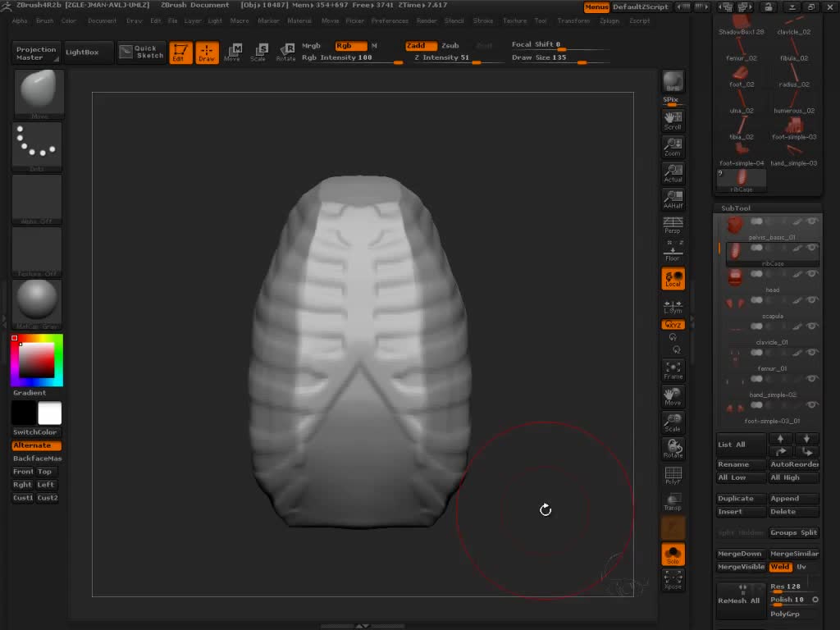Select the foot_02 tool icon
840x630 pixels.
click(742, 76)
